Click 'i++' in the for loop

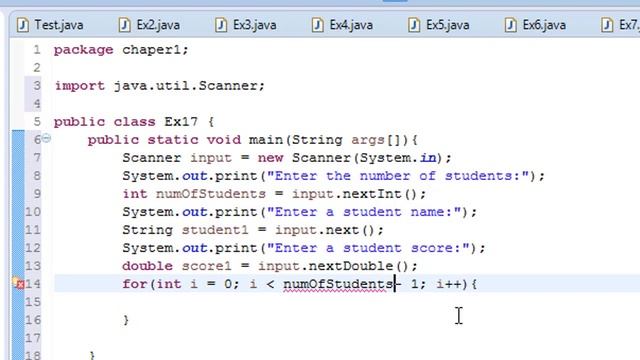(x=449, y=284)
